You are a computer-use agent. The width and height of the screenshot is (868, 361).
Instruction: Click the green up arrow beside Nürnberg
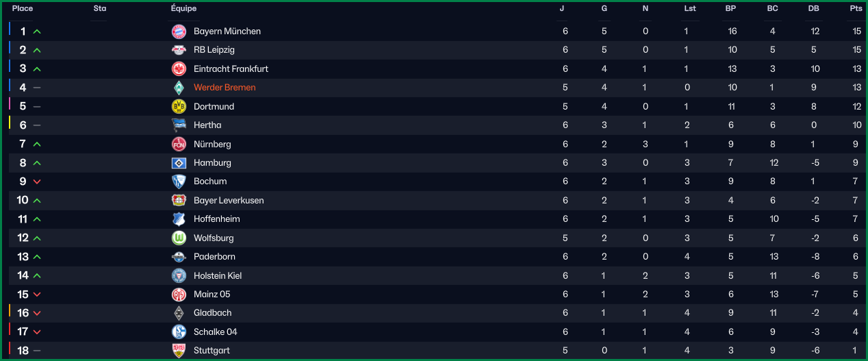click(37, 145)
